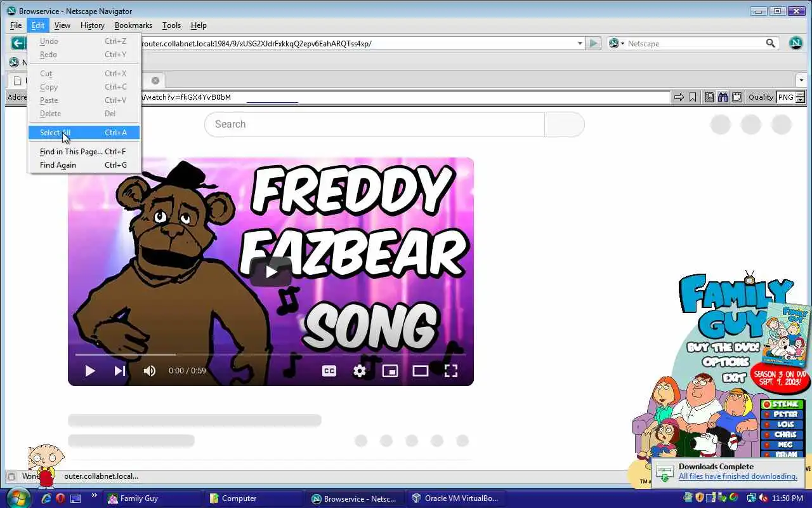This screenshot has width=812, height=508.
Task: Launch Opera from quick launch
Action: (x=60, y=498)
